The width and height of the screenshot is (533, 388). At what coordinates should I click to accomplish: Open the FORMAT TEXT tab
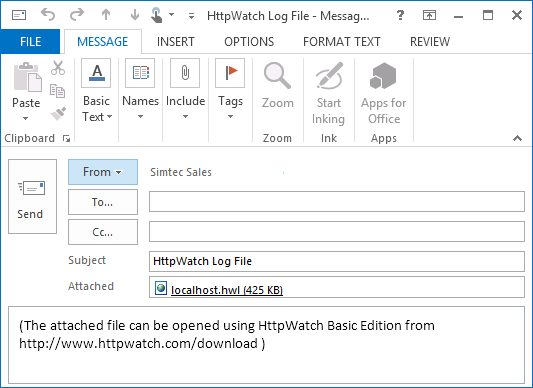tap(341, 42)
